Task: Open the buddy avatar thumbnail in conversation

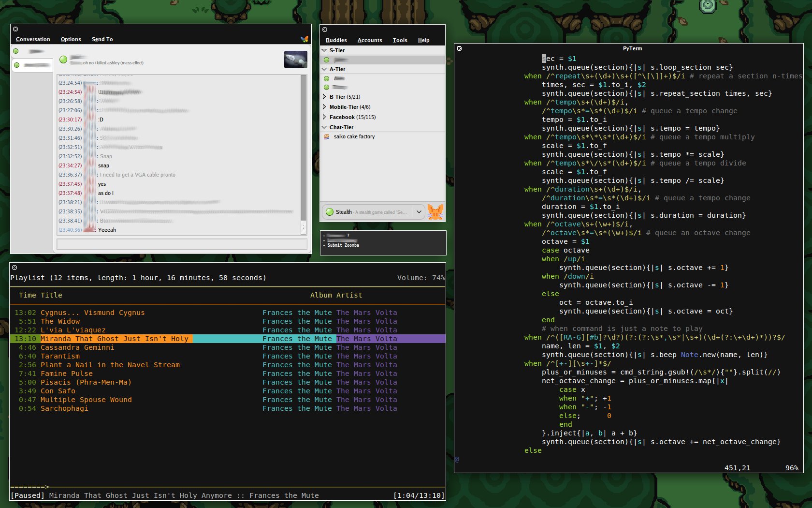Action: coord(296,60)
